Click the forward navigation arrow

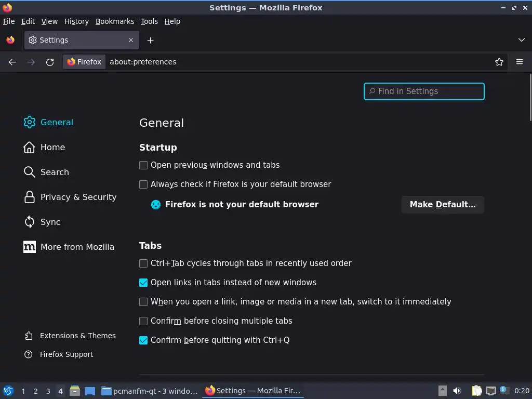pyautogui.click(x=31, y=62)
